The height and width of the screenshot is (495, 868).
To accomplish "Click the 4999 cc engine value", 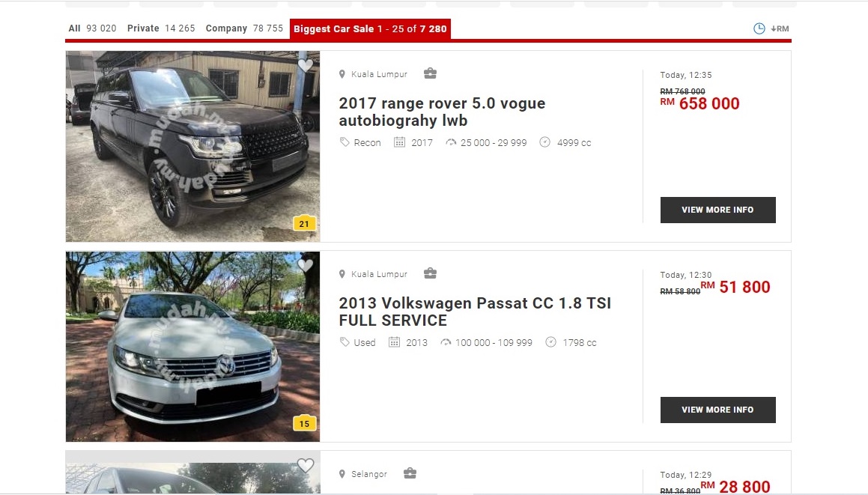I will (574, 143).
